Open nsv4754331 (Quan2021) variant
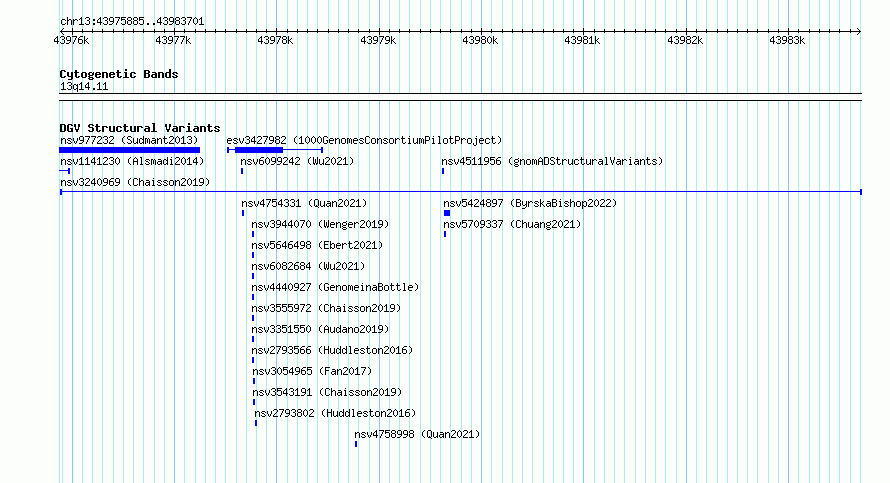This screenshot has width=890, height=483. pyautogui.click(x=304, y=203)
